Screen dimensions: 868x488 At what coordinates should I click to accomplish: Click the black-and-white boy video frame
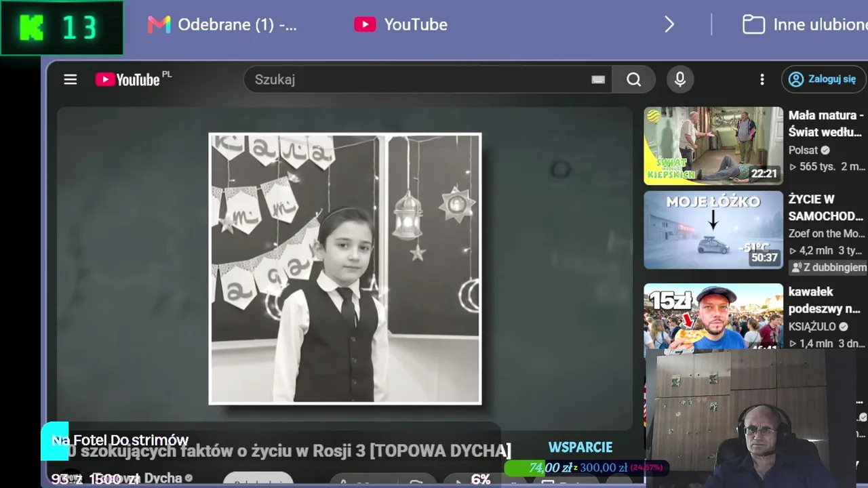345,268
